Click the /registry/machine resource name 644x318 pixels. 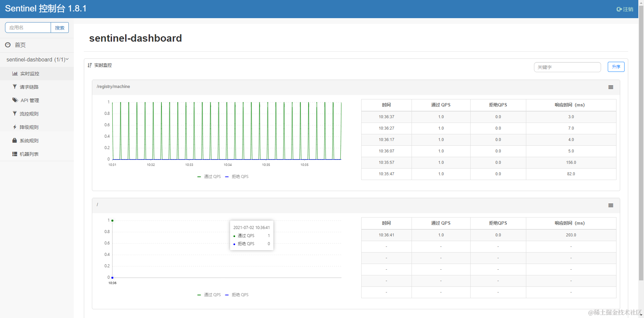click(x=113, y=87)
